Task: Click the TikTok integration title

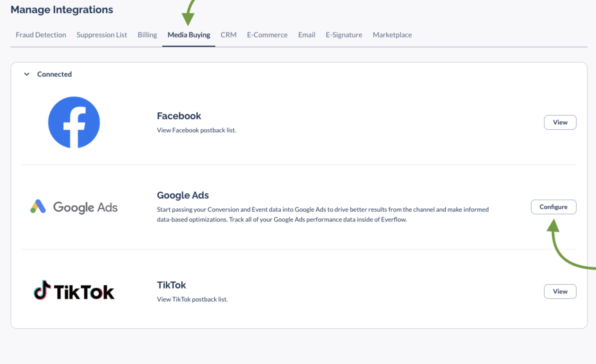Action: (x=171, y=285)
